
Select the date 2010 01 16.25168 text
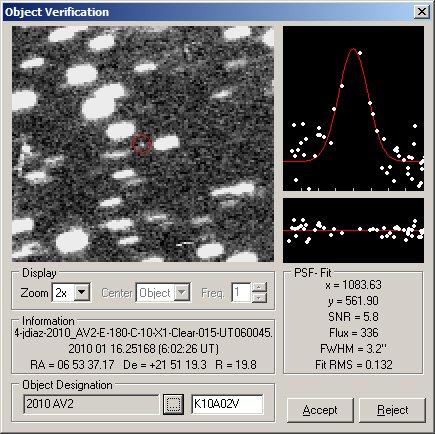click(x=112, y=349)
